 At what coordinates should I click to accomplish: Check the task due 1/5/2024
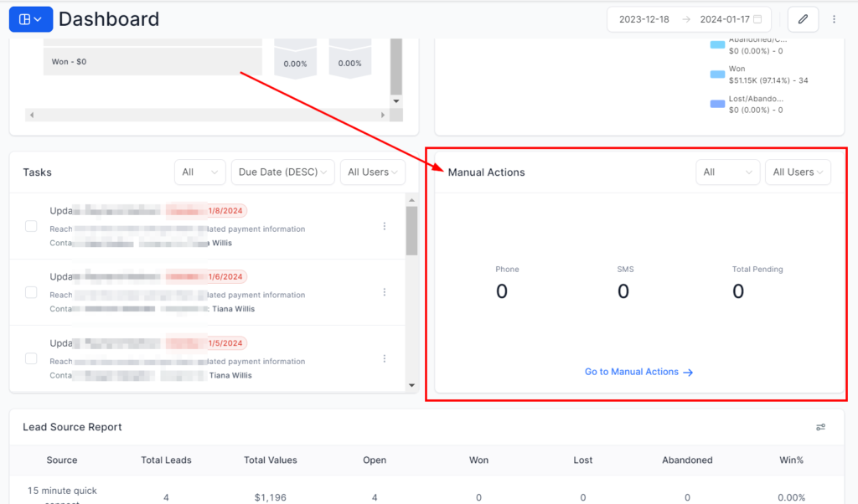[x=31, y=358]
